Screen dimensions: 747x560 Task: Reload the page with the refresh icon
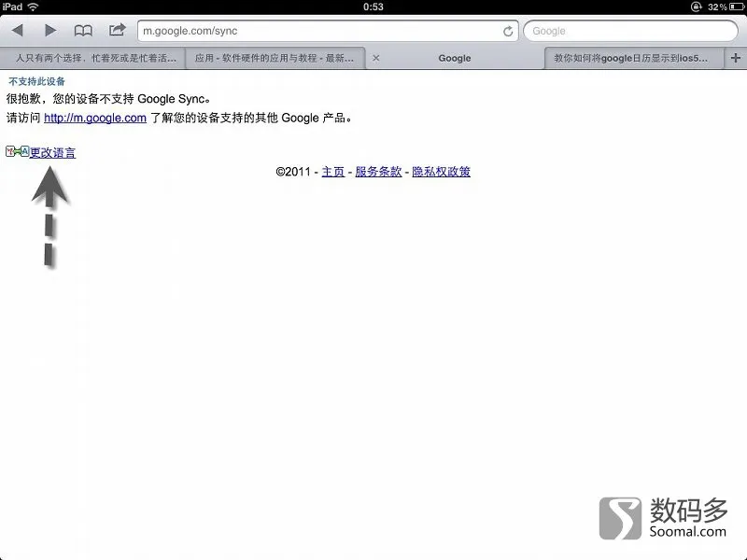508,31
